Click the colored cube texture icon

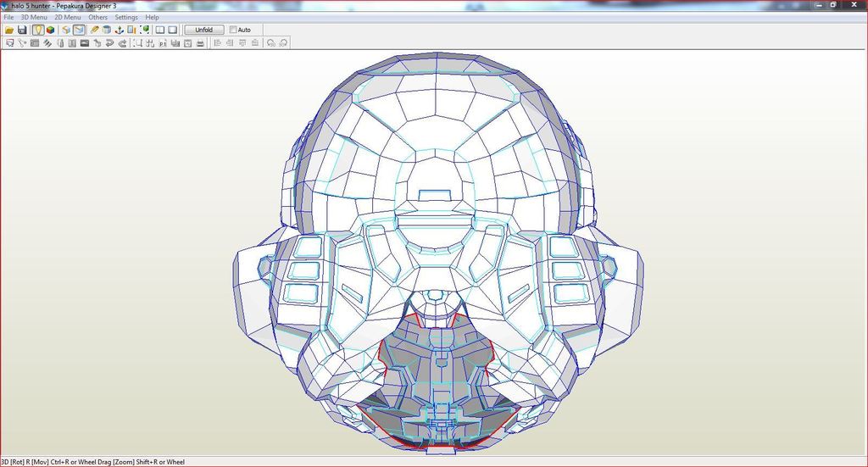(50, 30)
